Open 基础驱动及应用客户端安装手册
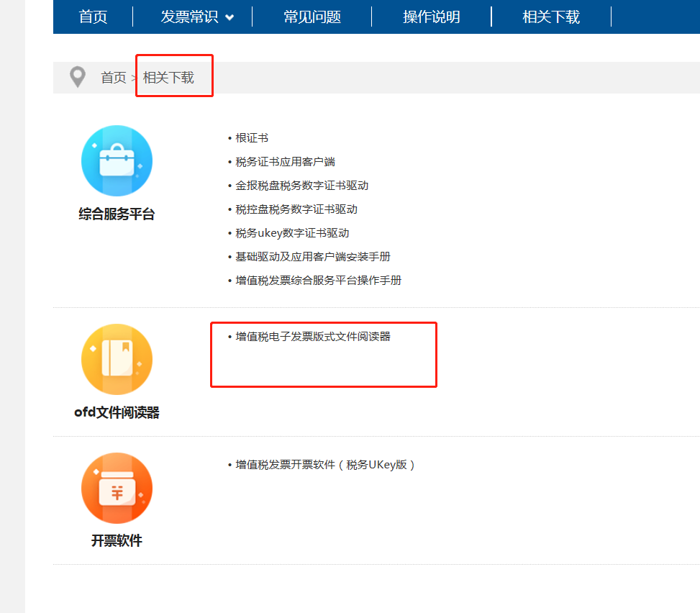The width and height of the screenshot is (700, 613). [x=313, y=257]
